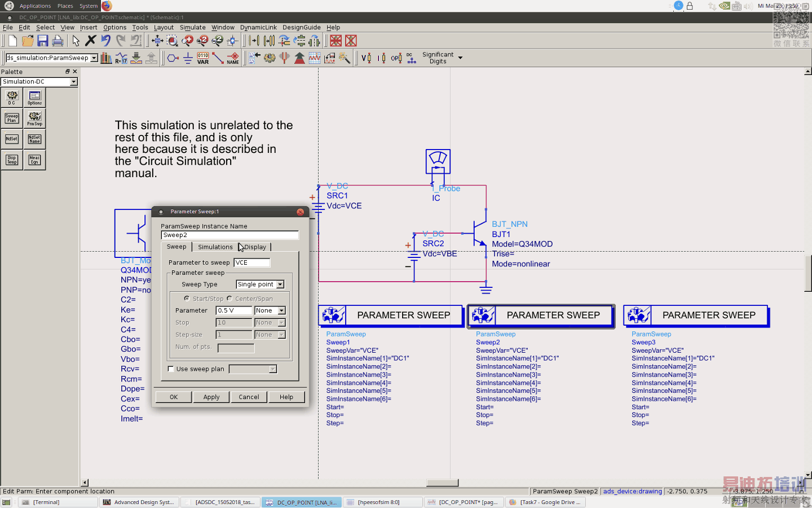Insert wire label with NAME icon
Viewport: 812px width, 508px height.
233,58
